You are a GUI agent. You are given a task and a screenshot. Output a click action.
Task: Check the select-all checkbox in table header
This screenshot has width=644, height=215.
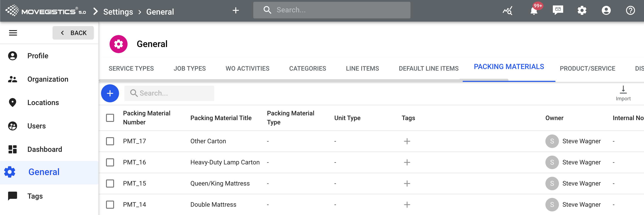(x=110, y=118)
